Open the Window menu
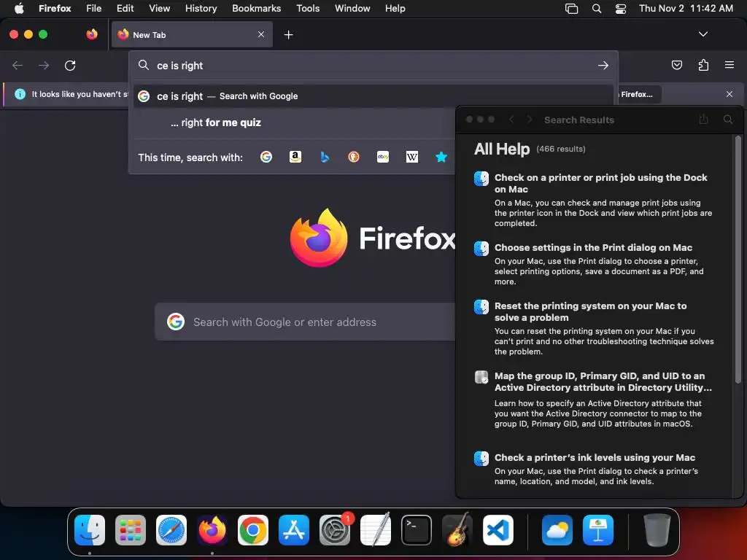The height and width of the screenshot is (560, 747). (x=352, y=8)
